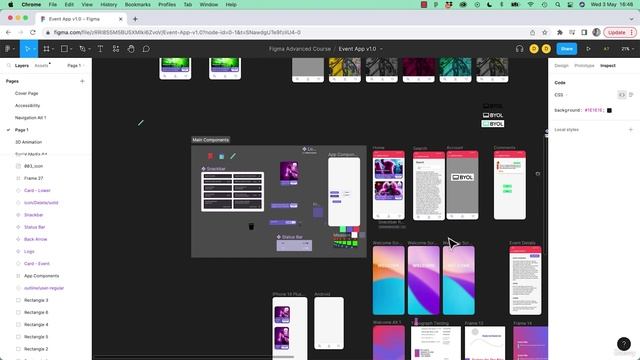Switch to Inspect tab
The width and height of the screenshot is (640, 360).
[x=608, y=65]
